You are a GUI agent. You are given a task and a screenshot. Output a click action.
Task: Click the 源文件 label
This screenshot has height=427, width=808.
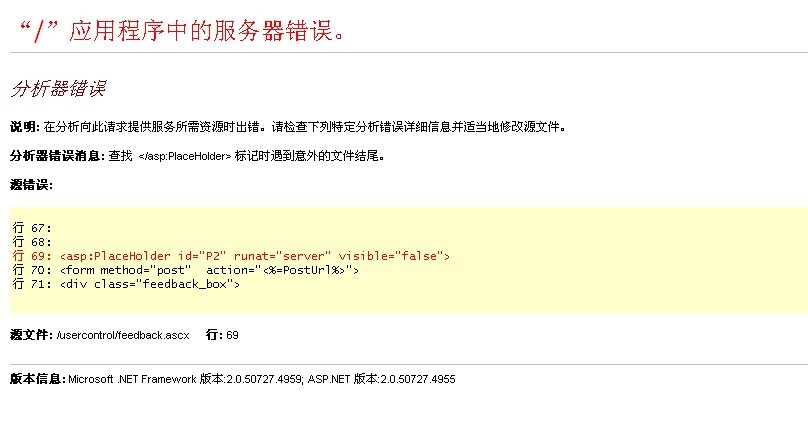pyautogui.click(x=30, y=335)
